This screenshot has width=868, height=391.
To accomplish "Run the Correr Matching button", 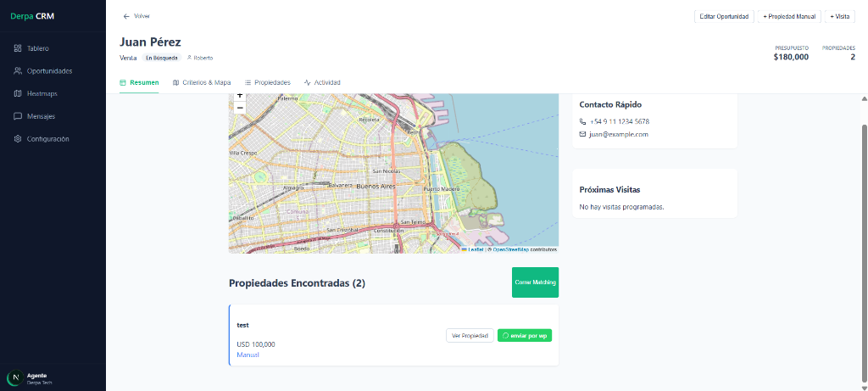I will [535, 282].
